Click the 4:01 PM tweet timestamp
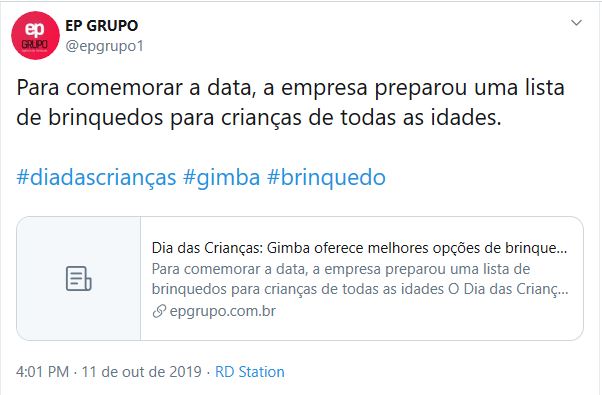Screen dimensions: 602x395 pyautogui.click(x=43, y=372)
